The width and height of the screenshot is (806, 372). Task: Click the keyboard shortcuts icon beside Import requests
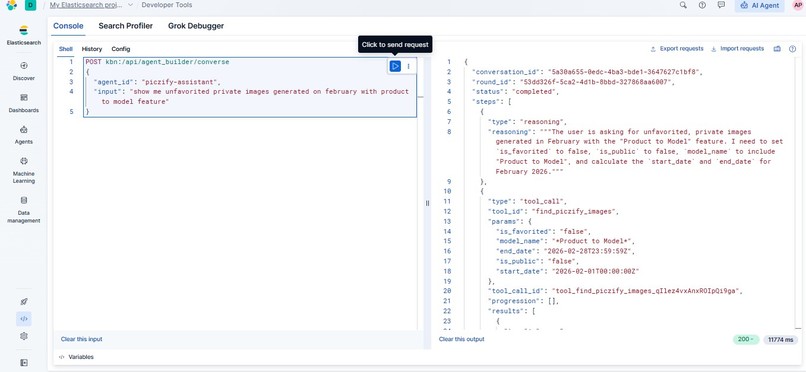point(777,49)
